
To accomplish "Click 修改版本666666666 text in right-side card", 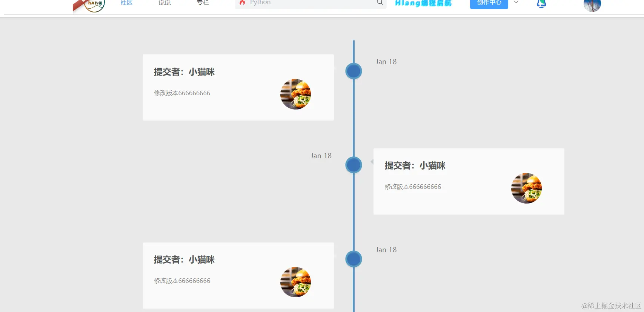I will point(413,187).
